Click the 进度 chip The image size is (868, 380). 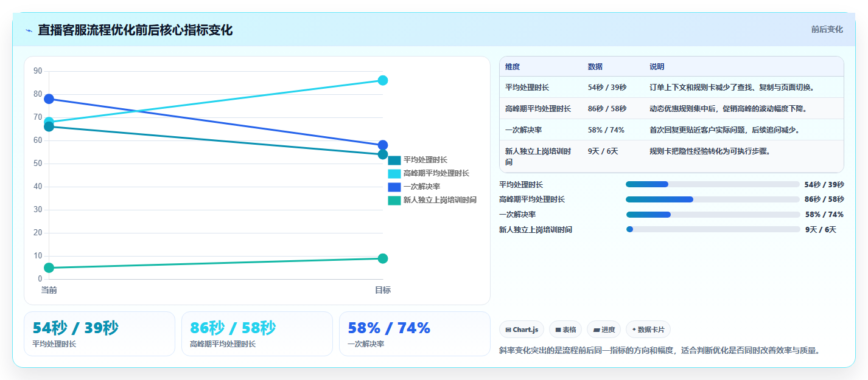604,330
